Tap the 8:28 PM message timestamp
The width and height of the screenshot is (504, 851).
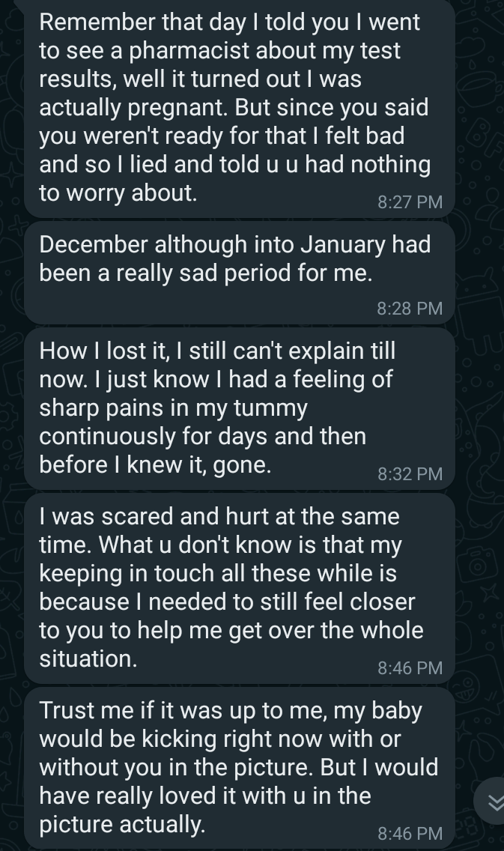click(x=410, y=309)
